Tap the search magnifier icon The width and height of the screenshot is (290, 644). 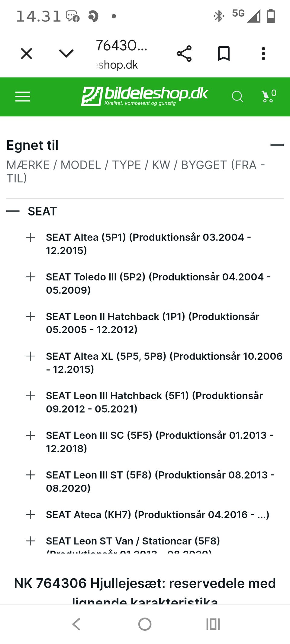coord(237,97)
